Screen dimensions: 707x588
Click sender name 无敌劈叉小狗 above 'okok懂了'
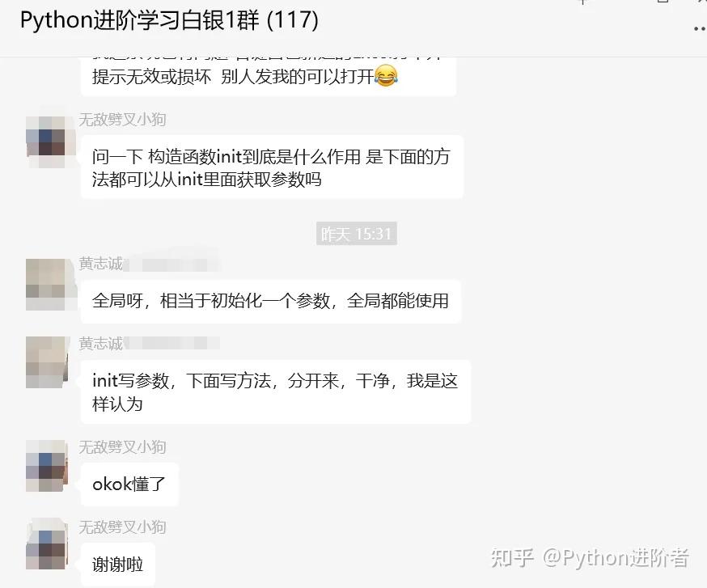point(122,447)
